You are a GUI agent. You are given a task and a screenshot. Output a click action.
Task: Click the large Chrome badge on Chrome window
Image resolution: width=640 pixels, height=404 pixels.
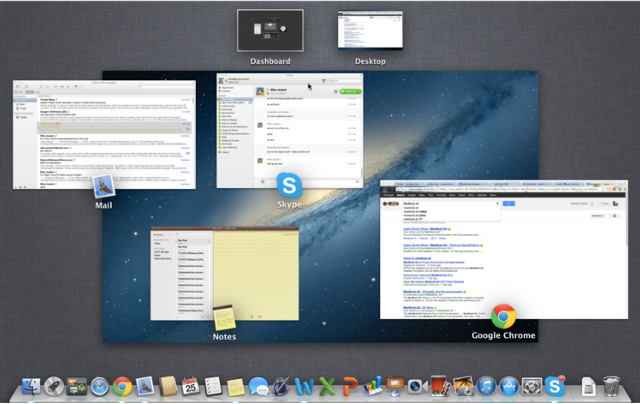(x=503, y=316)
